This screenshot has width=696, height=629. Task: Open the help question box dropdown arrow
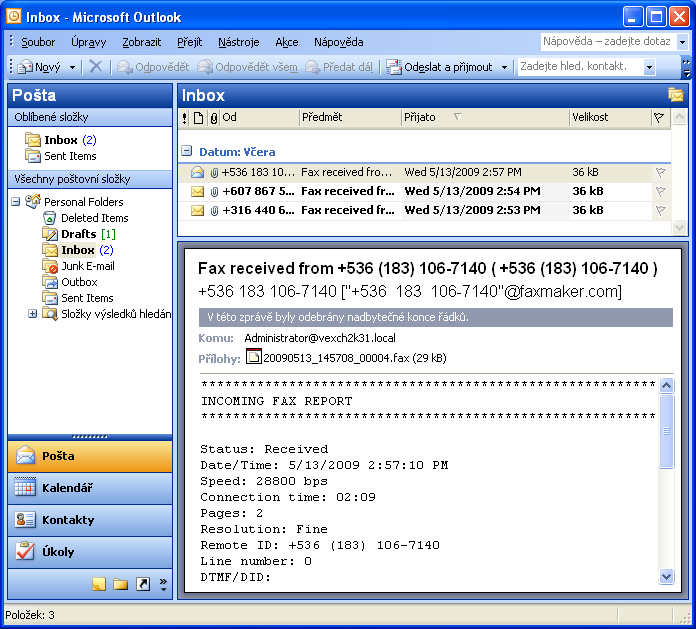pyautogui.click(x=682, y=42)
